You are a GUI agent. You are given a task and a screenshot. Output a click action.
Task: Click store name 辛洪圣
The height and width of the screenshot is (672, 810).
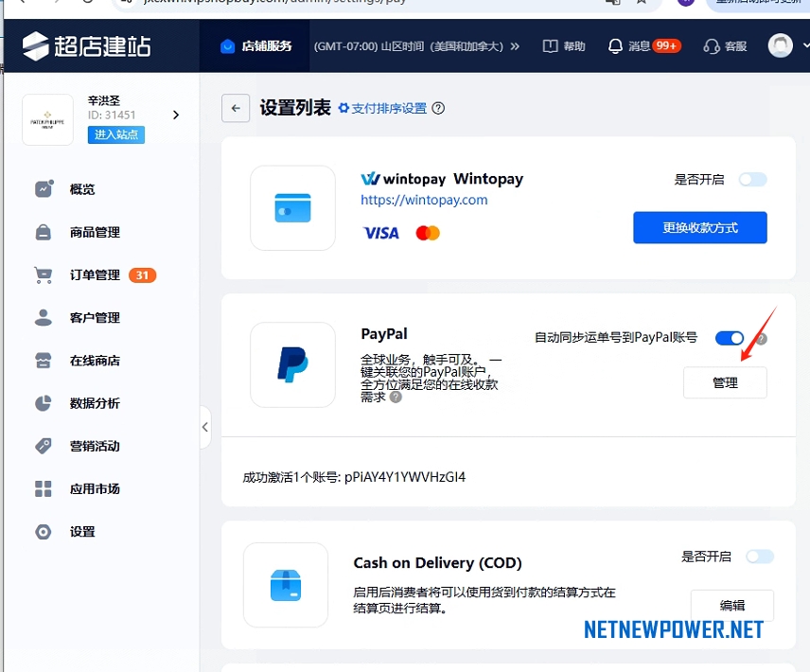point(104,100)
